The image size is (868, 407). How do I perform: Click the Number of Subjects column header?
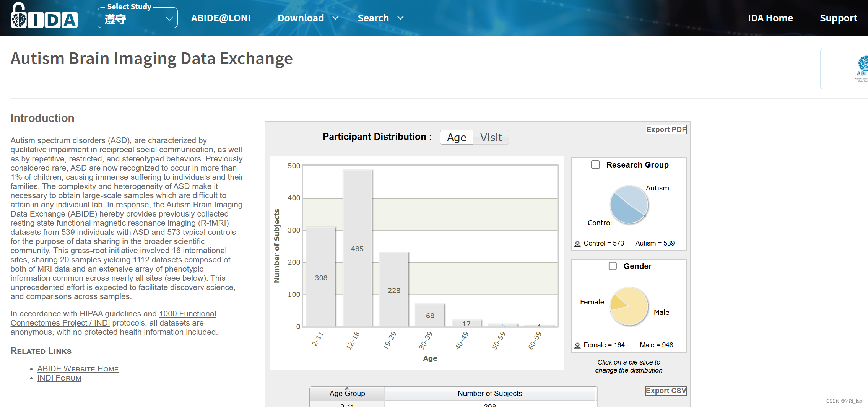pyautogui.click(x=490, y=394)
